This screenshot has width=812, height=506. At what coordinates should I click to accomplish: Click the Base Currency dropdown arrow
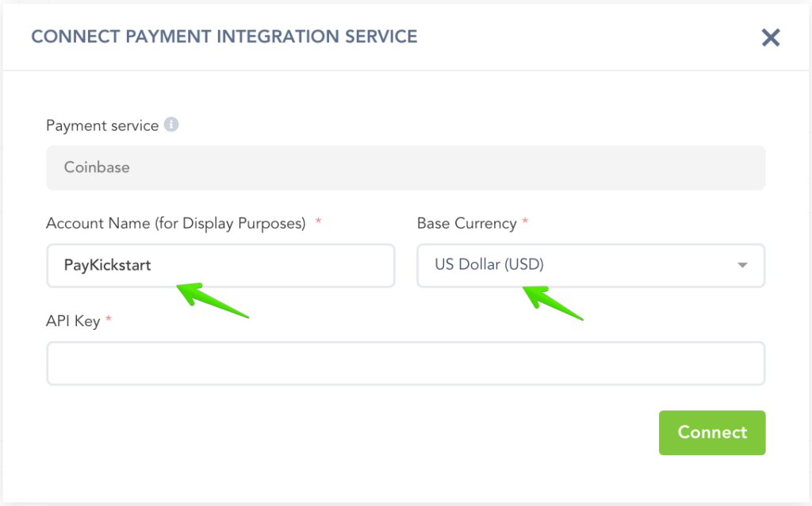pos(742,265)
